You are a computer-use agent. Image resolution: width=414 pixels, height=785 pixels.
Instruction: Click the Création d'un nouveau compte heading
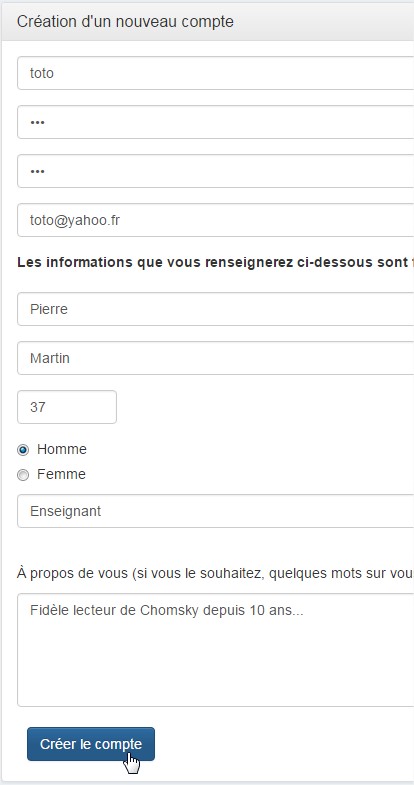point(125,22)
